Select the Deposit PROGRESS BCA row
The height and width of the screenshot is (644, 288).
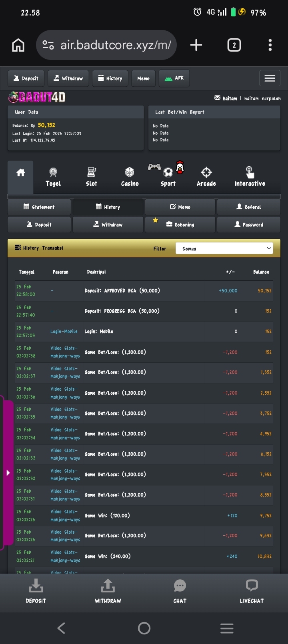pyautogui.click(x=144, y=311)
